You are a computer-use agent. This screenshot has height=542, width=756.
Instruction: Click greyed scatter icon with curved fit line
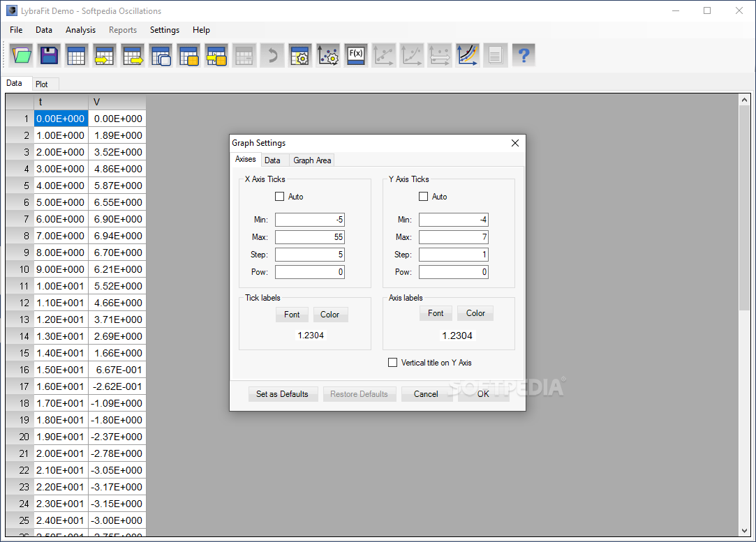tap(412, 55)
